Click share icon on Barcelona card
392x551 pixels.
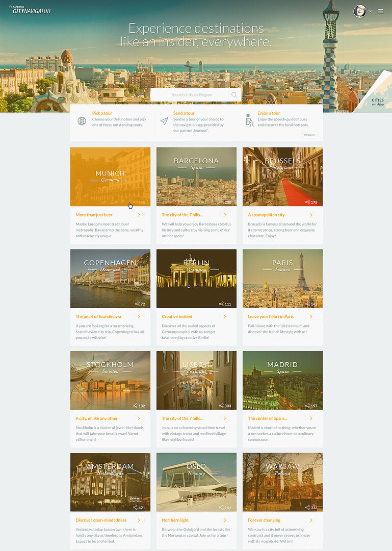point(221,202)
